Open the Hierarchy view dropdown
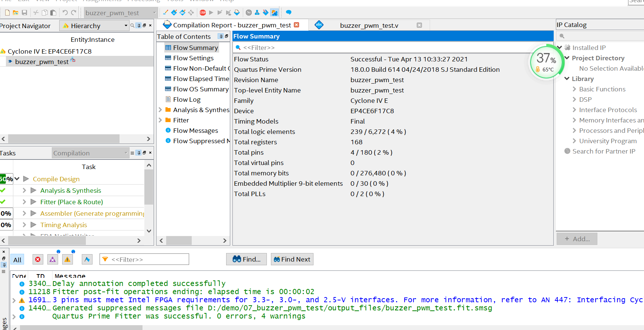Screen dimensions: 644x330 [x=94, y=26]
